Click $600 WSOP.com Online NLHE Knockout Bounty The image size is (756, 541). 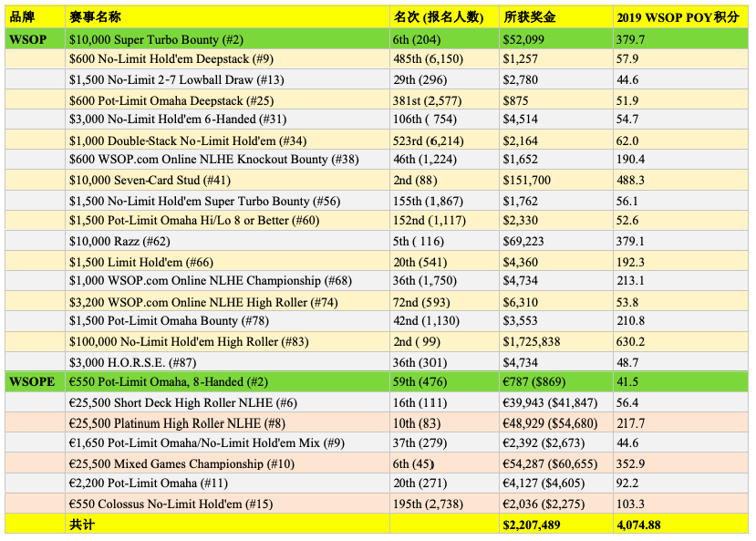tap(227, 160)
